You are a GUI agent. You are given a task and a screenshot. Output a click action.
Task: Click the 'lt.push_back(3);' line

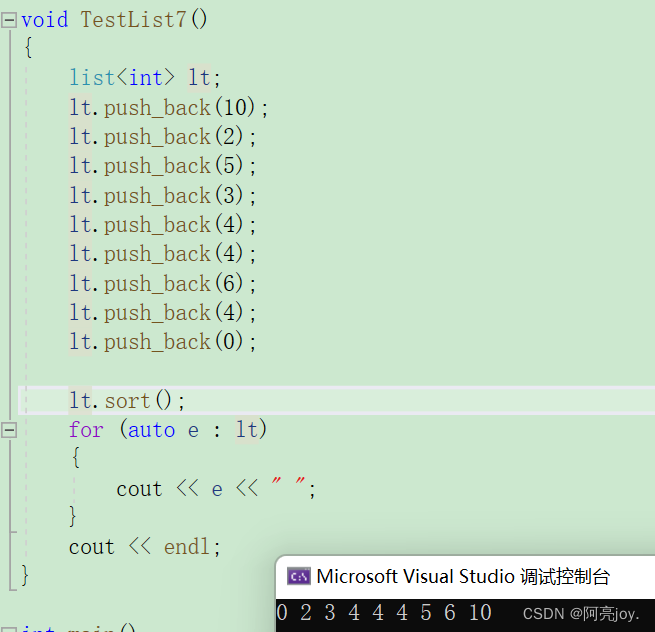pos(162,195)
